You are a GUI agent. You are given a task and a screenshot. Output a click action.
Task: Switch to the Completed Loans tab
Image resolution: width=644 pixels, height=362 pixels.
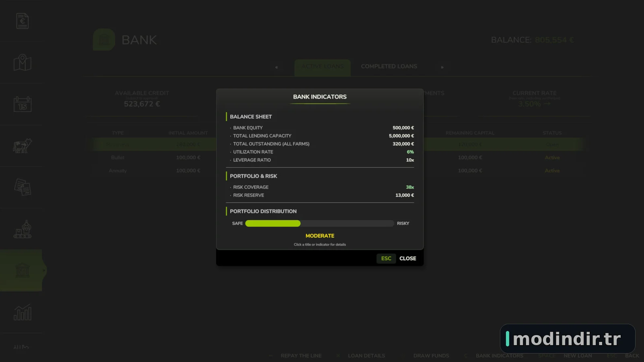coord(389,66)
